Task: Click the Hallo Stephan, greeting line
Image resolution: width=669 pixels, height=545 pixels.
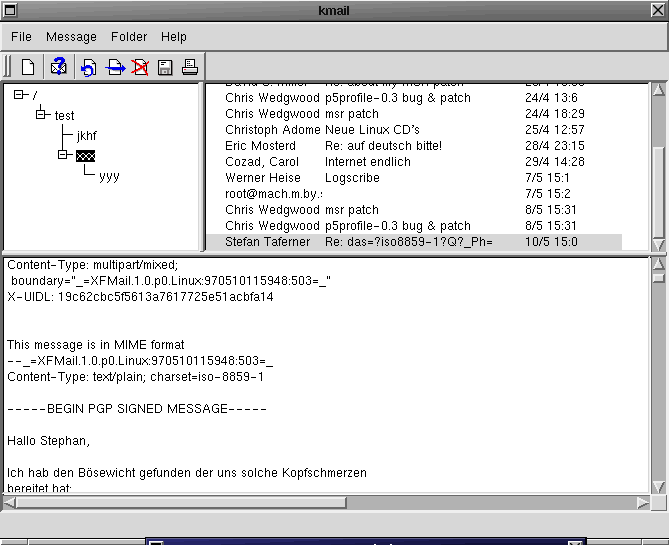Action: click(x=48, y=441)
